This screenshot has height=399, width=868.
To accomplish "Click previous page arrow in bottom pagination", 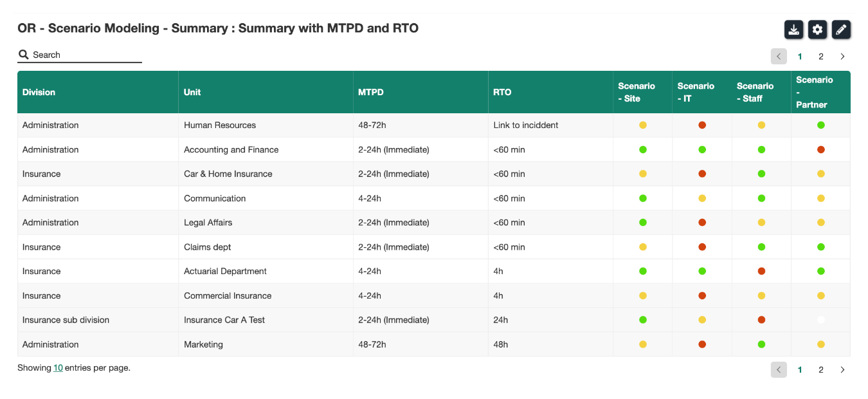I will [779, 369].
